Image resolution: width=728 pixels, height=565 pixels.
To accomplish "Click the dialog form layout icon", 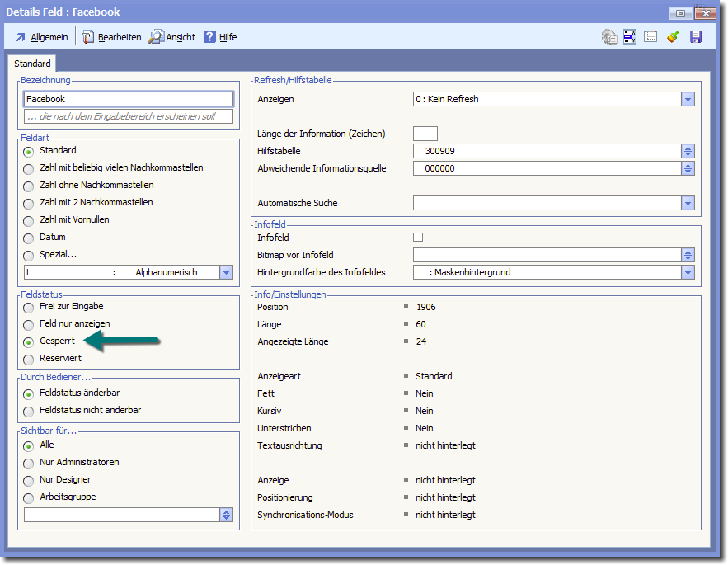I will point(651,37).
